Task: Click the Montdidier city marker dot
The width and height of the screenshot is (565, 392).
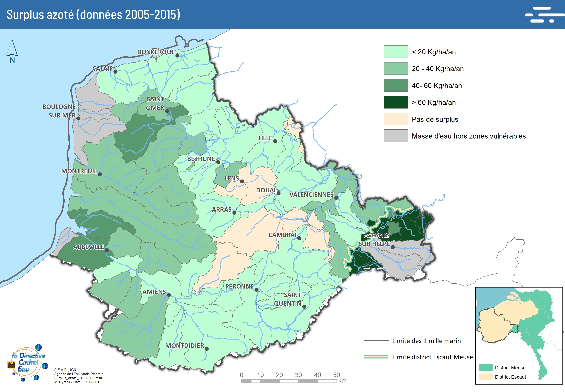Action: pyautogui.click(x=207, y=348)
